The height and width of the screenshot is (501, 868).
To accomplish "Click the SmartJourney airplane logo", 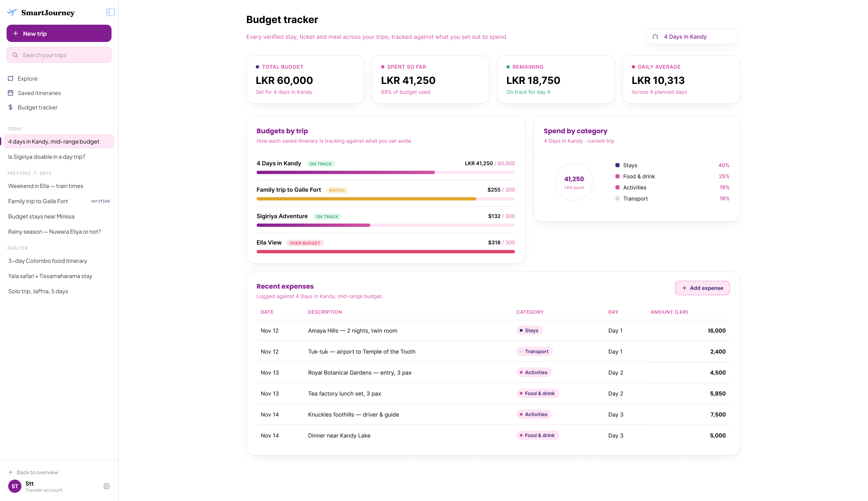I will click(12, 12).
